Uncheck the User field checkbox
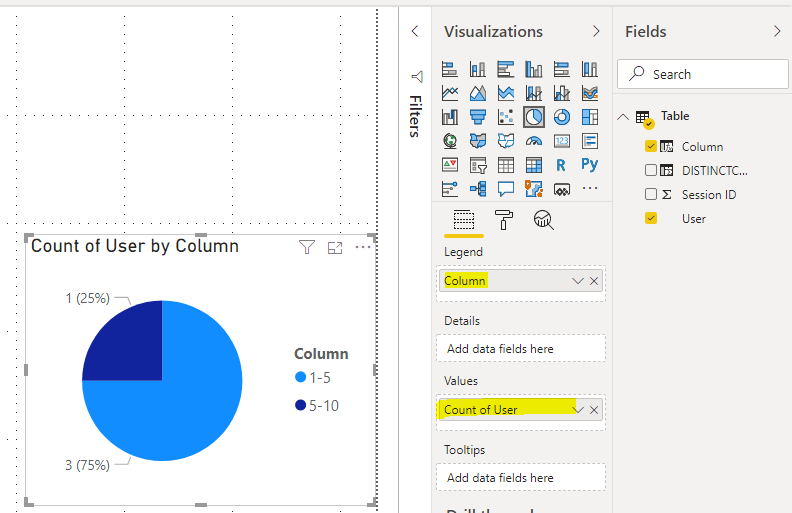Screen dimensions: 792x513 pos(651,218)
